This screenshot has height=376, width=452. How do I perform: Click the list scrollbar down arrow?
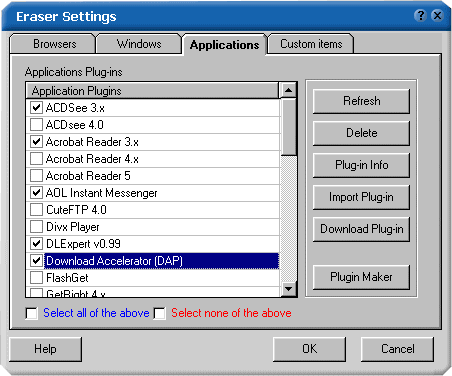point(289,289)
